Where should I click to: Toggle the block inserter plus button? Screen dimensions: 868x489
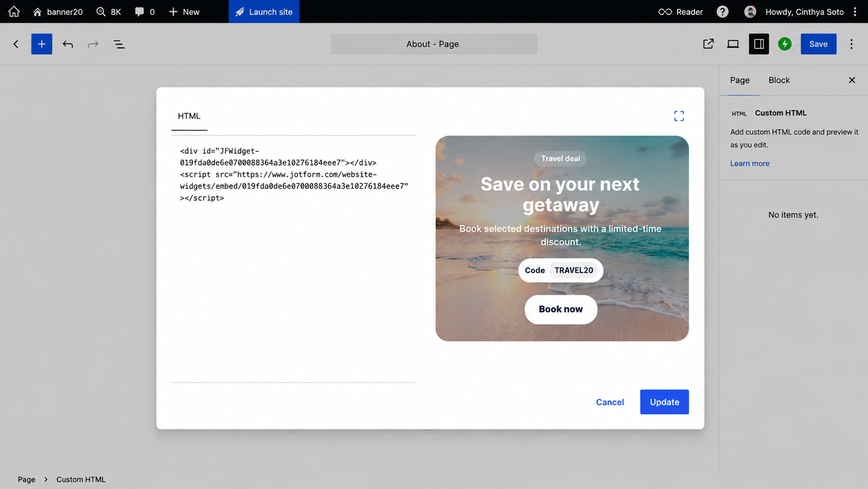[x=42, y=44]
